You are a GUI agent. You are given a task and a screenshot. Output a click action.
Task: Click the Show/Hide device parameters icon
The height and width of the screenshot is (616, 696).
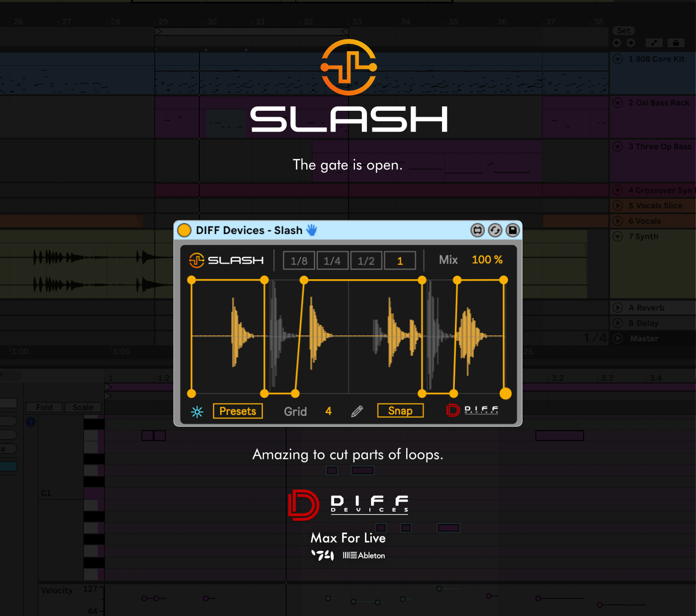477,230
